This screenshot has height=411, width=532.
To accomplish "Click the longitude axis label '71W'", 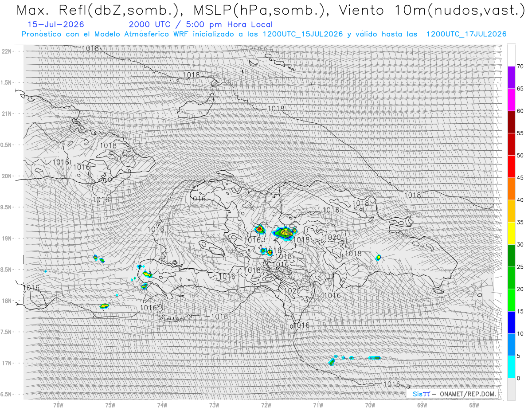I will click(318, 405).
